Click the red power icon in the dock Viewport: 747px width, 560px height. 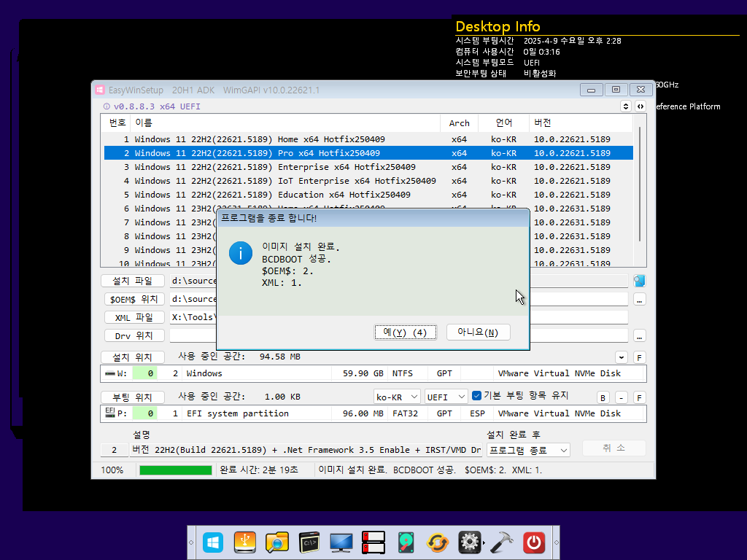point(533,542)
